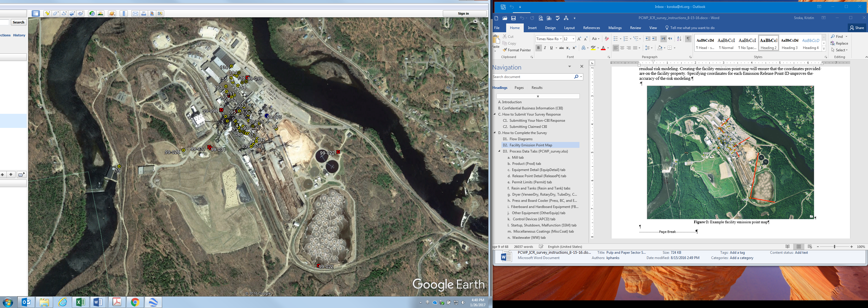Click Save icon in Word quick access toolbar
The width and height of the screenshot is (868, 308).
point(513,18)
